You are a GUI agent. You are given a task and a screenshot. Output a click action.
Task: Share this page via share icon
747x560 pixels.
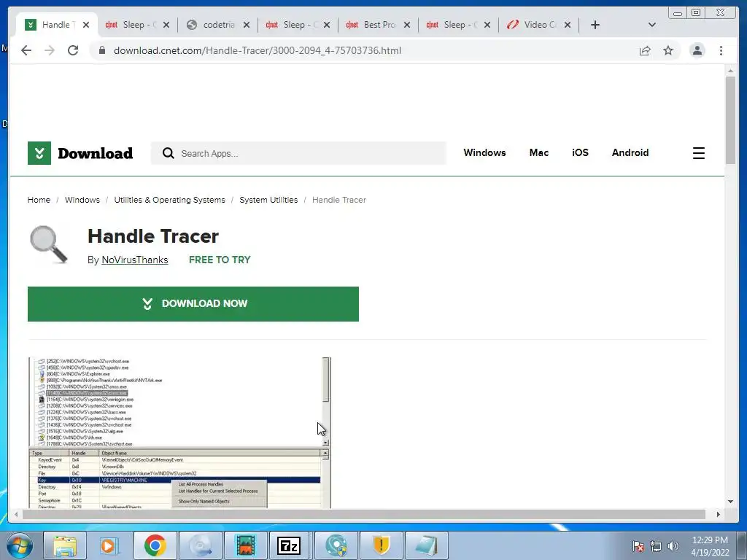tap(645, 50)
